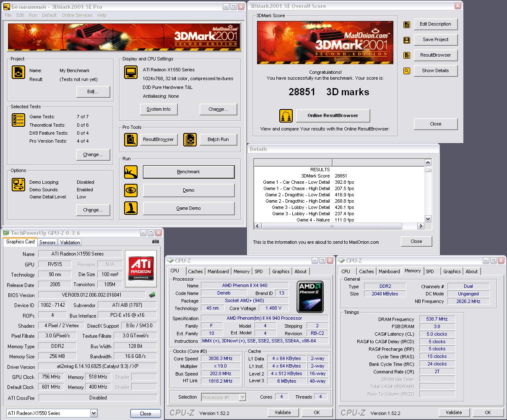The image size is (507, 420).
Task: Click Validate in left CPU-Z window
Action: pyautogui.click(x=283, y=412)
